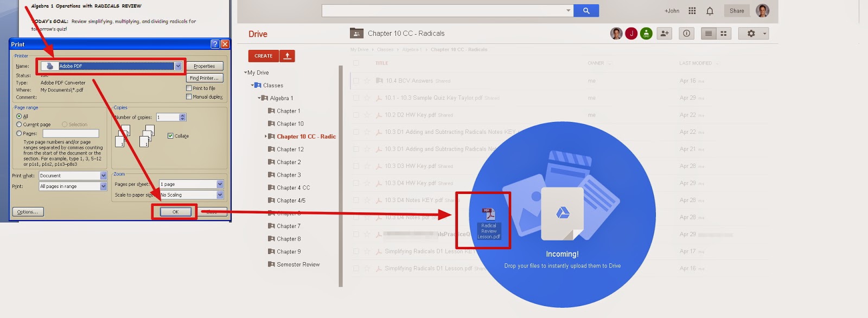Collapse the Algebra 1 tree node

coord(259,98)
